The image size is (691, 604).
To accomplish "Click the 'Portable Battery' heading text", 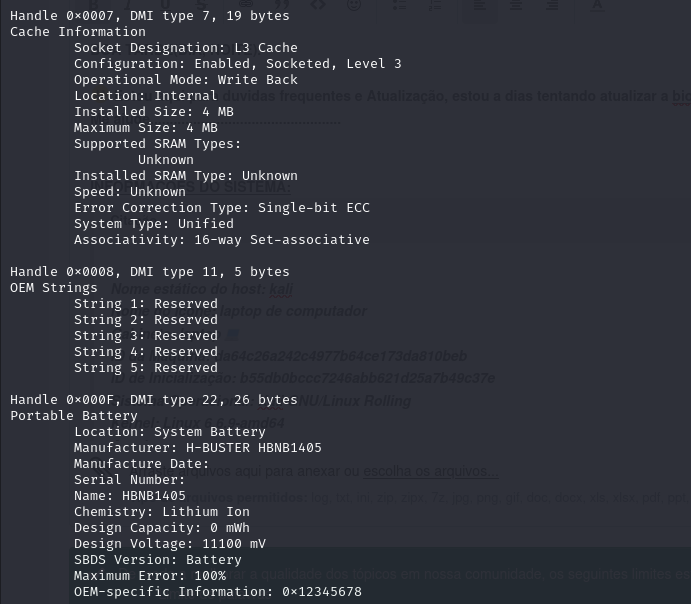I will 74,416.
